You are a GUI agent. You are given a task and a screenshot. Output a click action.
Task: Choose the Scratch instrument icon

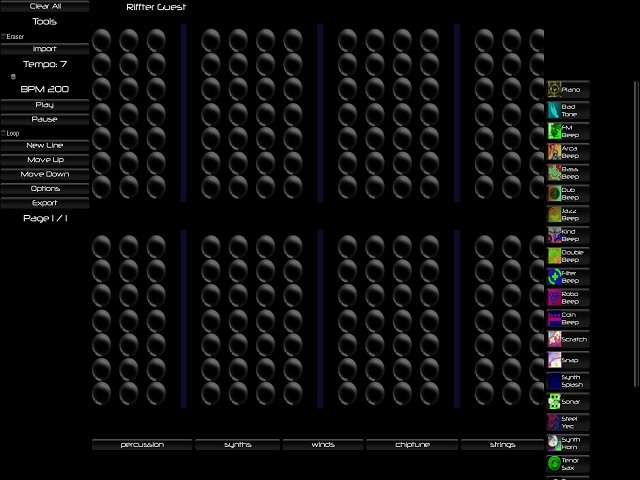pos(554,339)
